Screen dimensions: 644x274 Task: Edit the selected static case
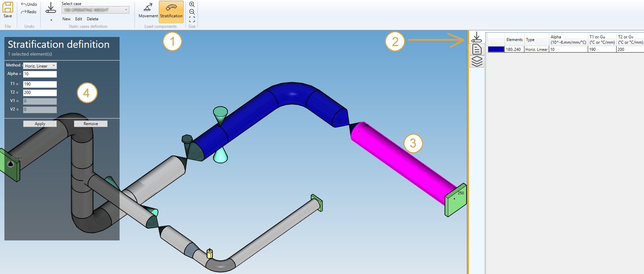click(79, 19)
